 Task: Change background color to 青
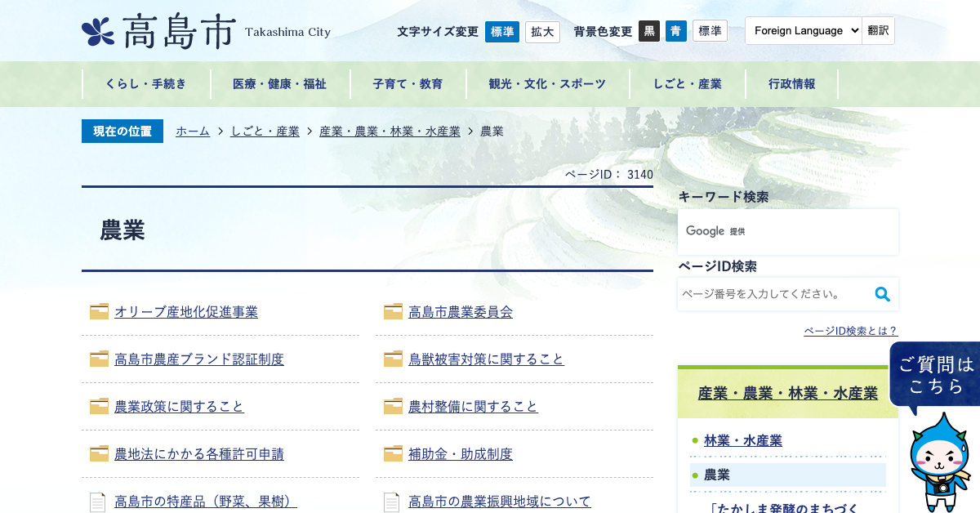676,31
